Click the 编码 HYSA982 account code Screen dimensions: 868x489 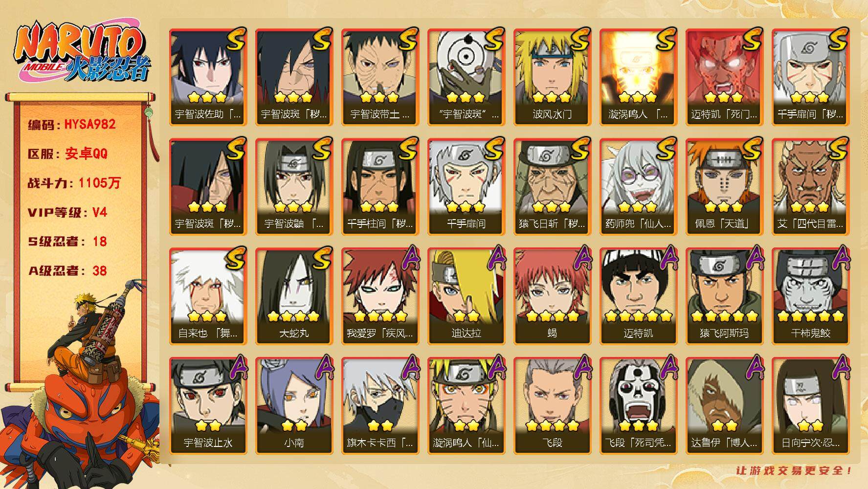click(x=72, y=124)
